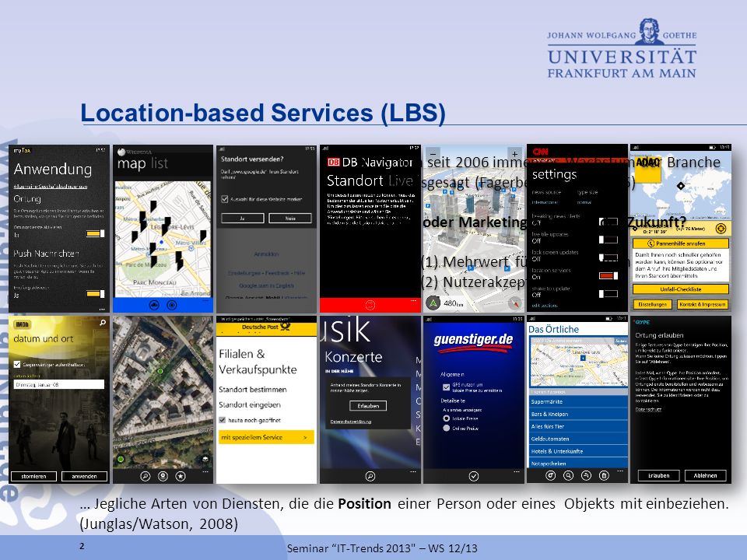Open IMDb date field 'Dienstag, Januar 08'
This screenshot has height=560, width=747.
pos(59,384)
